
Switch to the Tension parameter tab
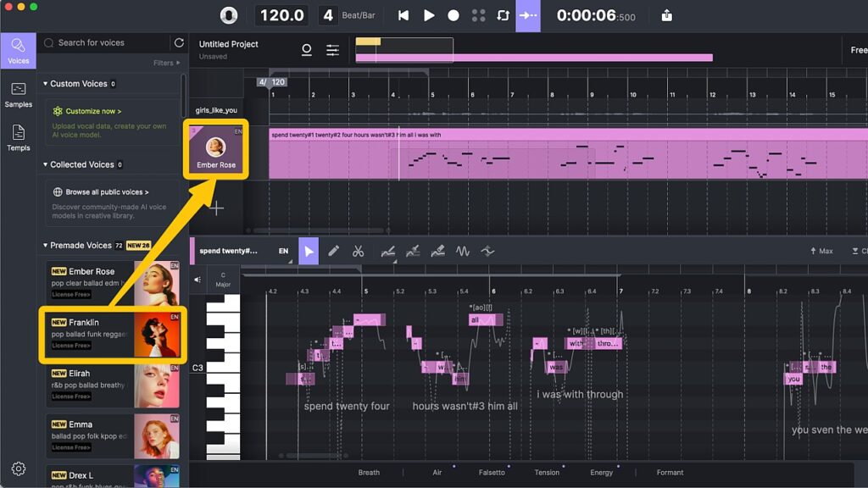tap(547, 473)
